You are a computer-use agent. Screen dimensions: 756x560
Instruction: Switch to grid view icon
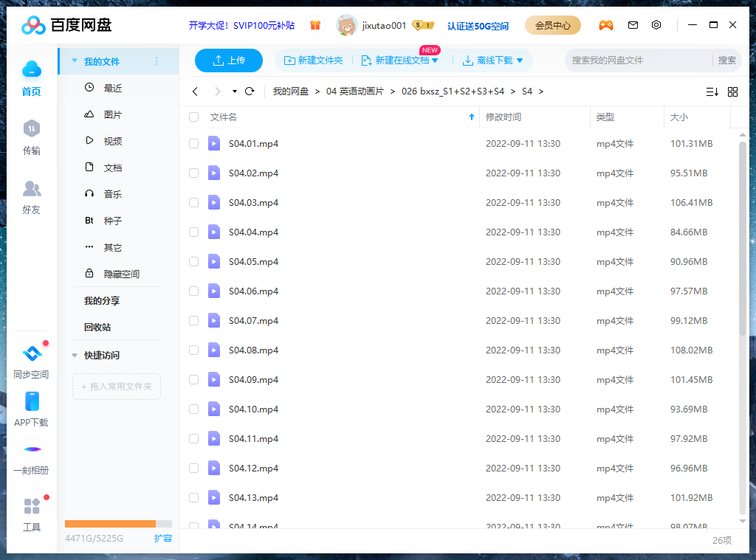732,91
